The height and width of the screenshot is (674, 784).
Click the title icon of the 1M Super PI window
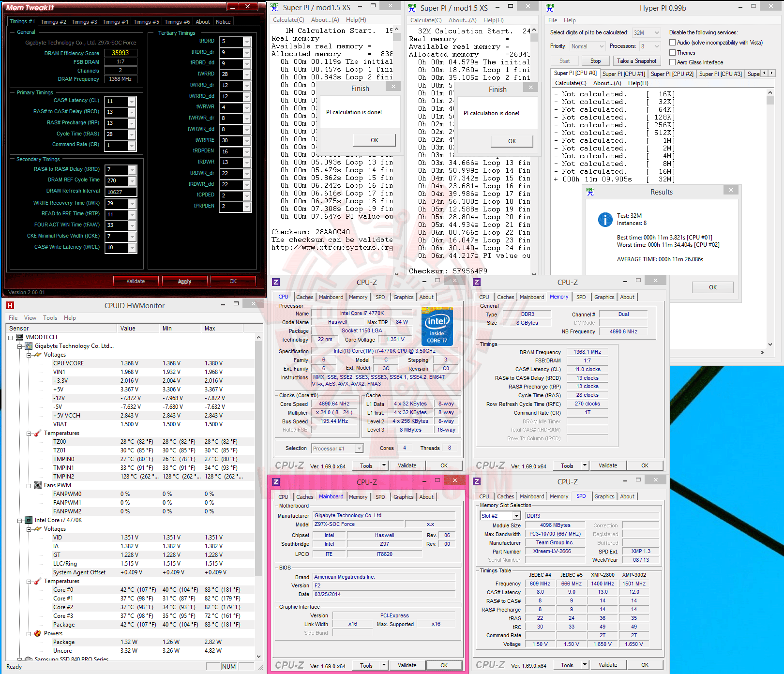tap(274, 7)
